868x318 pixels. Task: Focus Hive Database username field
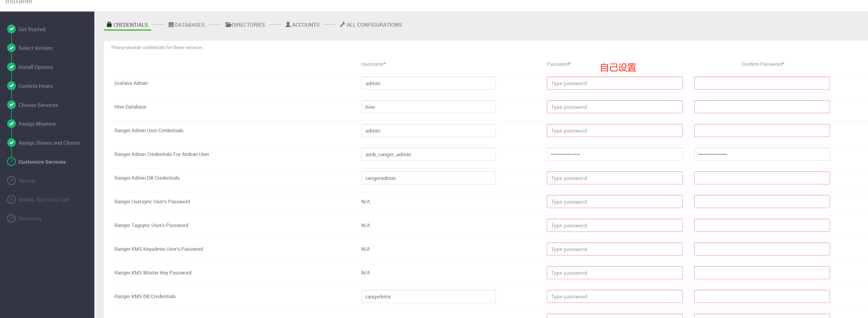click(428, 107)
